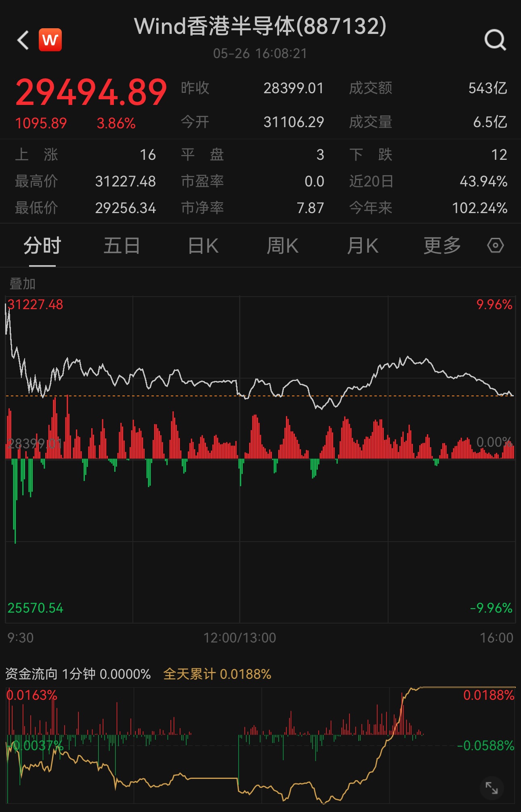Switch to the 分时 tab
The width and height of the screenshot is (521, 812).
click(x=42, y=245)
